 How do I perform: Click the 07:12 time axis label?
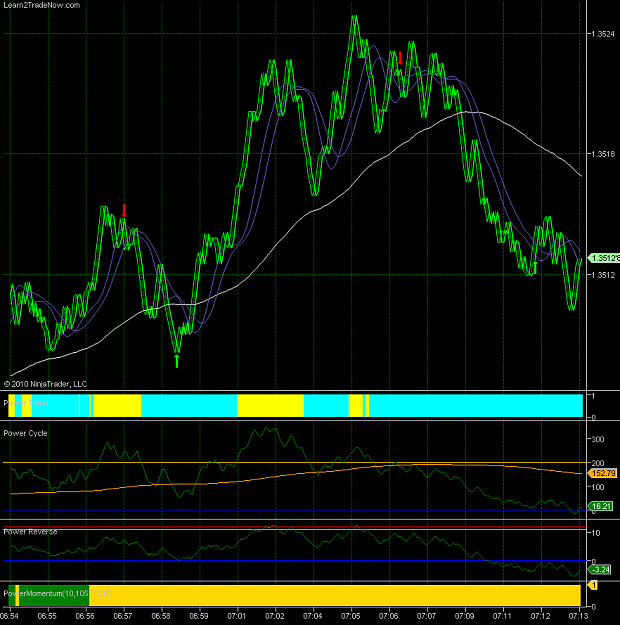[540, 616]
